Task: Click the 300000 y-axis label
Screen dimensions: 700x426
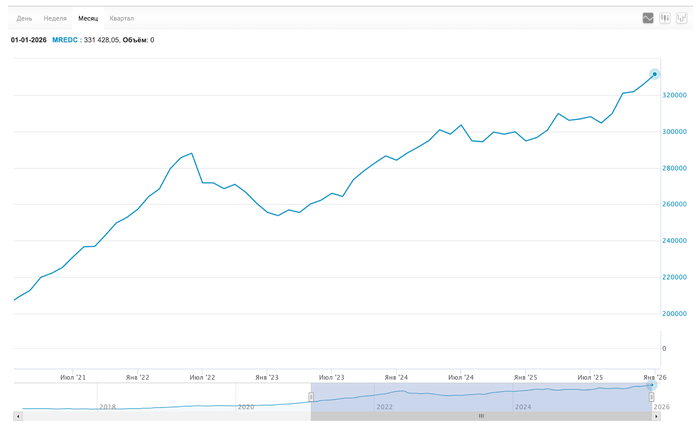Action: click(679, 132)
